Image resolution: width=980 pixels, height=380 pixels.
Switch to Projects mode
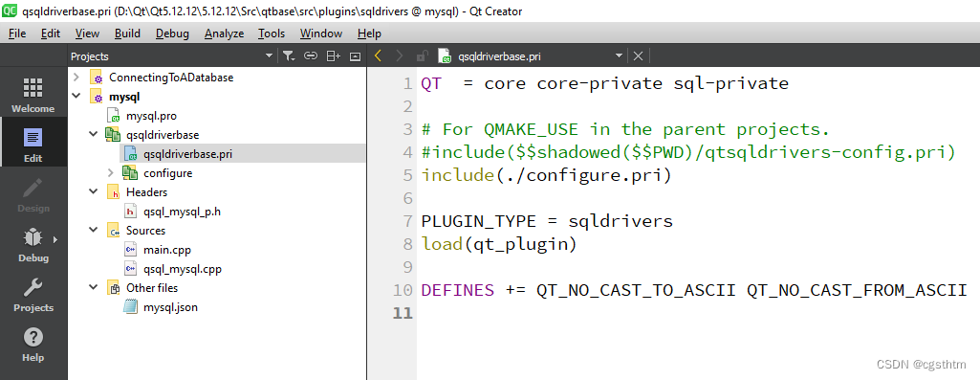click(33, 294)
